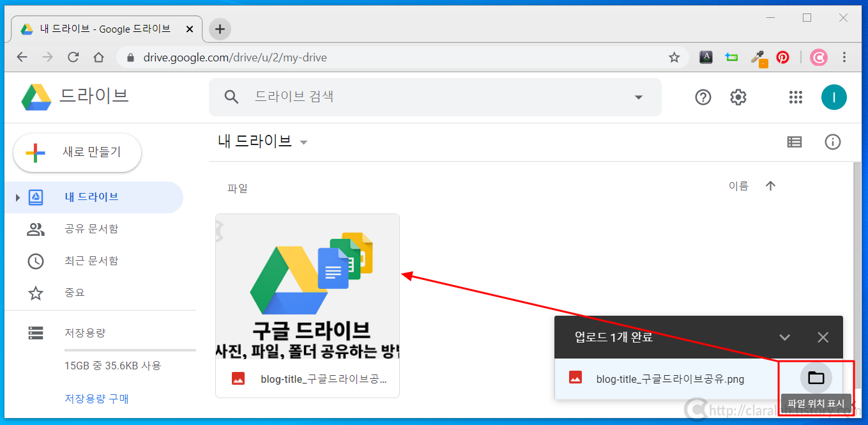The width and height of the screenshot is (868, 425).
Task: Open the Chrome three-dot menu
Action: click(844, 58)
